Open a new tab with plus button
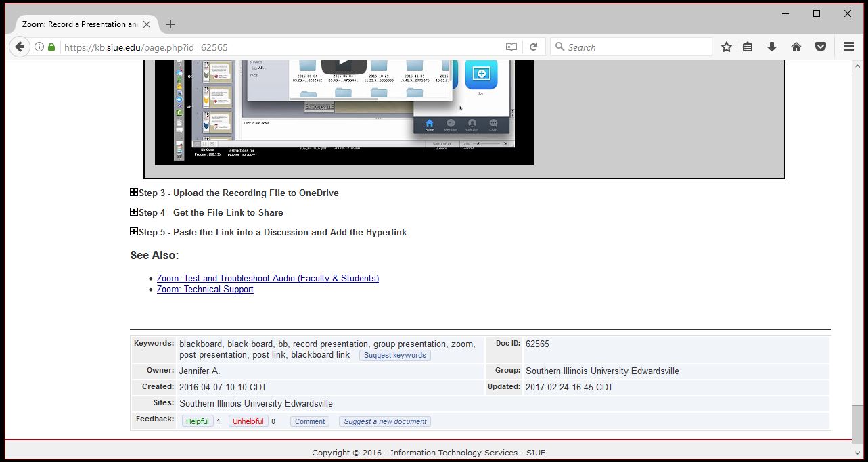The height and width of the screenshot is (462, 868). click(170, 24)
